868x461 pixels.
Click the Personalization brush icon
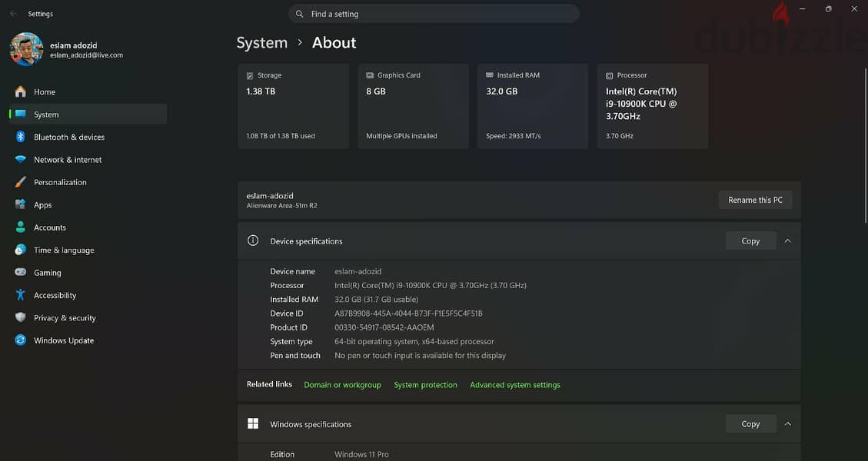pyautogui.click(x=21, y=182)
